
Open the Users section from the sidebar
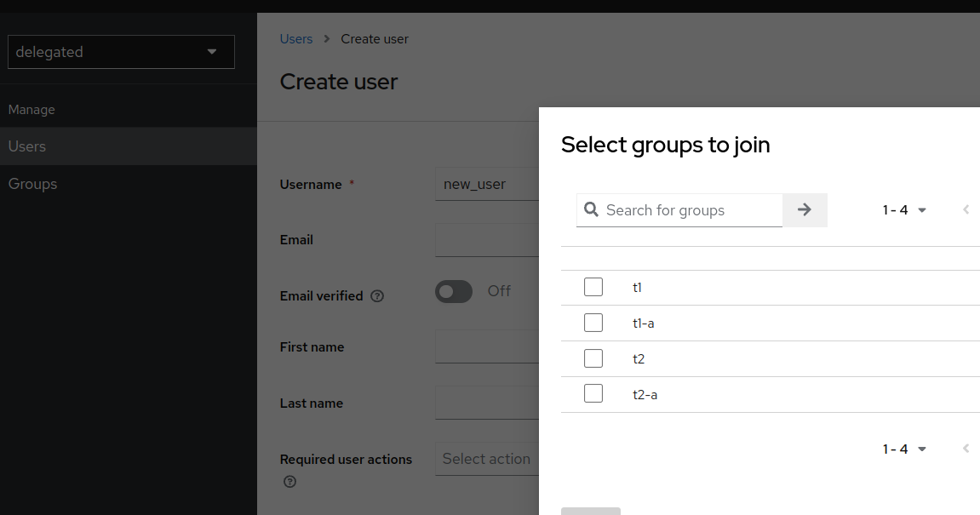26,146
